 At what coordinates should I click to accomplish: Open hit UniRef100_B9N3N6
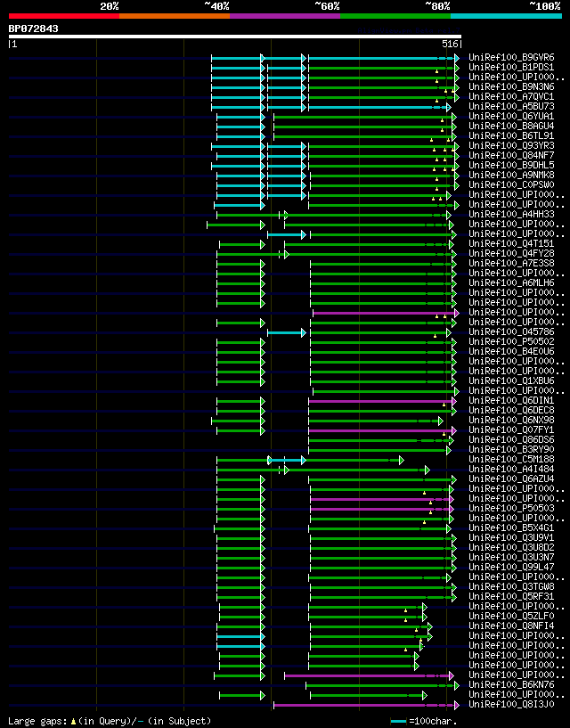[x=511, y=86]
